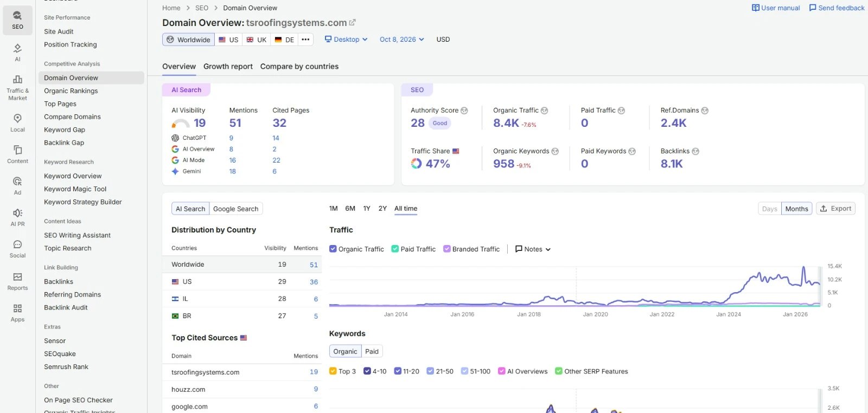Screen dimensions: 868x413
Task: Toggle the Branded Traffic checkbox
Action: click(447, 249)
